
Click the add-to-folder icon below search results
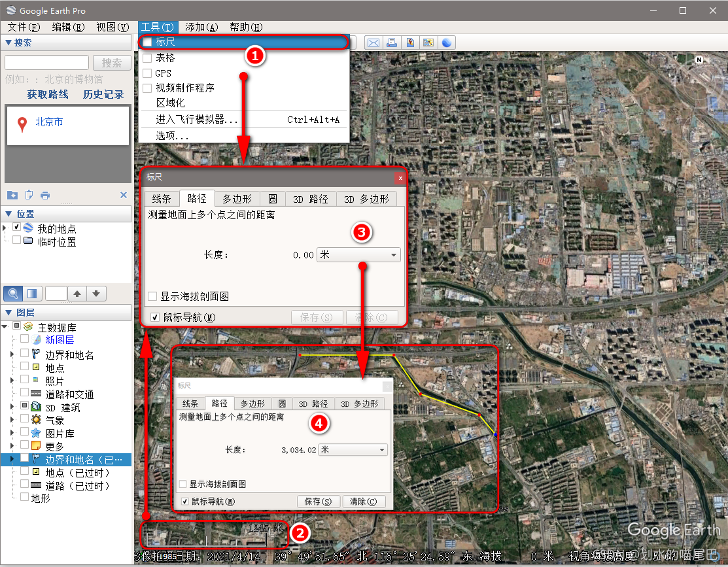pos(12,195)
